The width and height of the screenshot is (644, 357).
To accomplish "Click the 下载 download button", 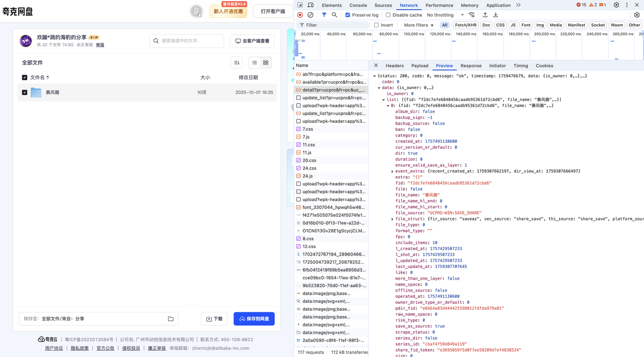I will (214, 319).
